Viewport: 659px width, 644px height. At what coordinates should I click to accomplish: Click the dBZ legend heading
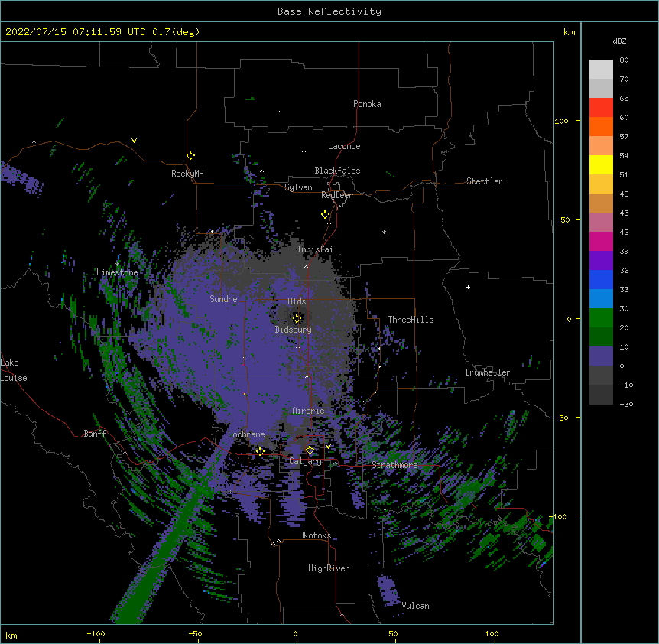point(619,41)
